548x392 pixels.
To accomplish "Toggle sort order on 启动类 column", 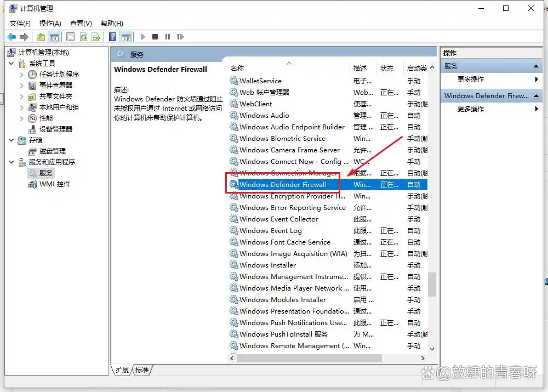I will [418, 68].
